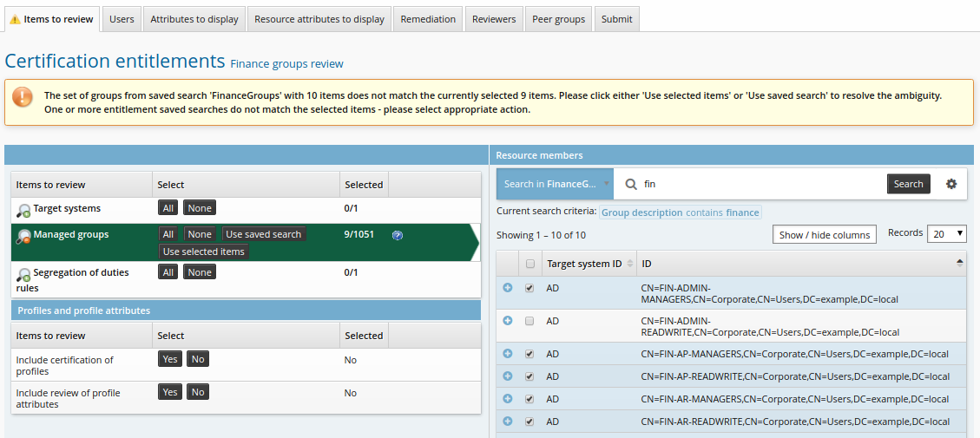The height and width of the screenshot is (438, 980).
Task: Click the Target systems row icon
Action: [23, 209]
